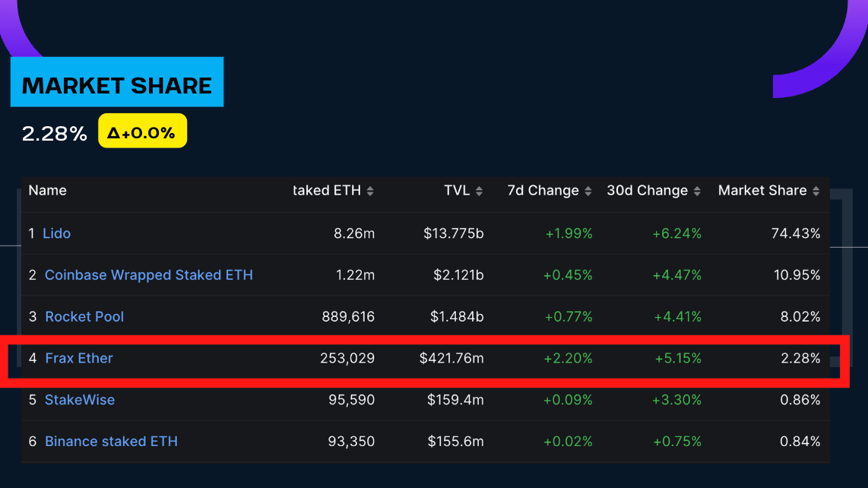Select Lido's 74.43% market share cell
Viewport: 868px width, 488px height.
pyautogui.click(x=796, y=233)
